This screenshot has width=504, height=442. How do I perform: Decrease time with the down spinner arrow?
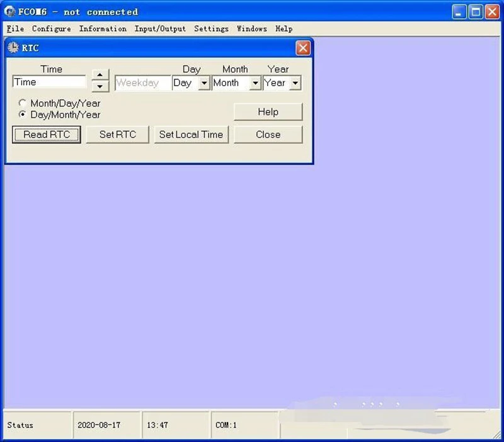[100, 86]
